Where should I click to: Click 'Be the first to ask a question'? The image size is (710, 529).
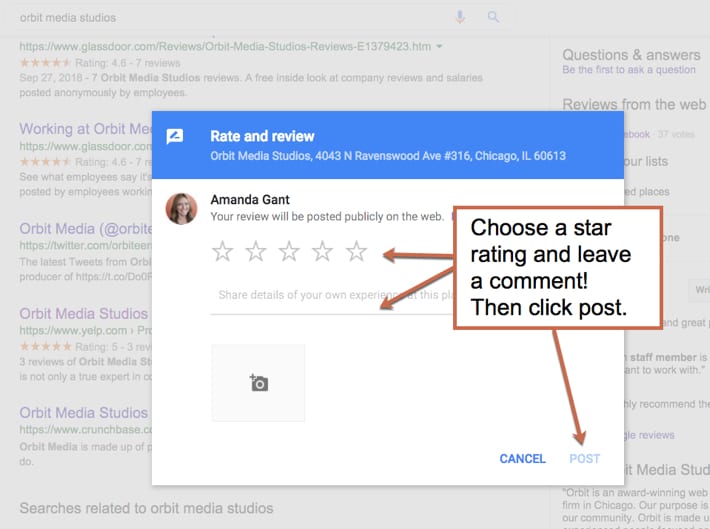(x=628, y=70)
